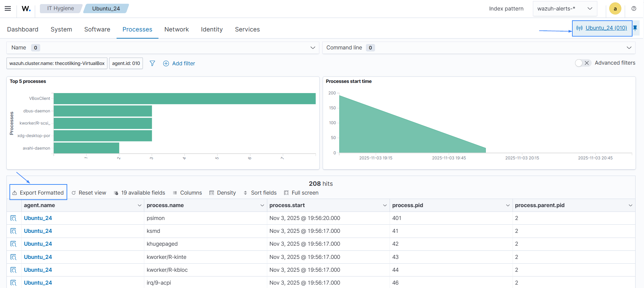This screenshot has height=288, width=644.
Task: Open process.pid column header menu
Action: (507, 205)
